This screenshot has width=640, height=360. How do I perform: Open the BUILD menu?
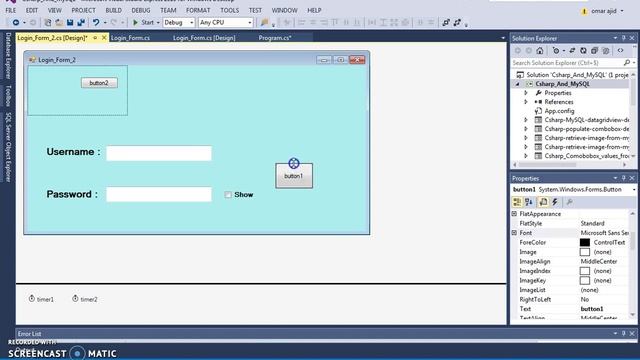(x=113, y=10)
